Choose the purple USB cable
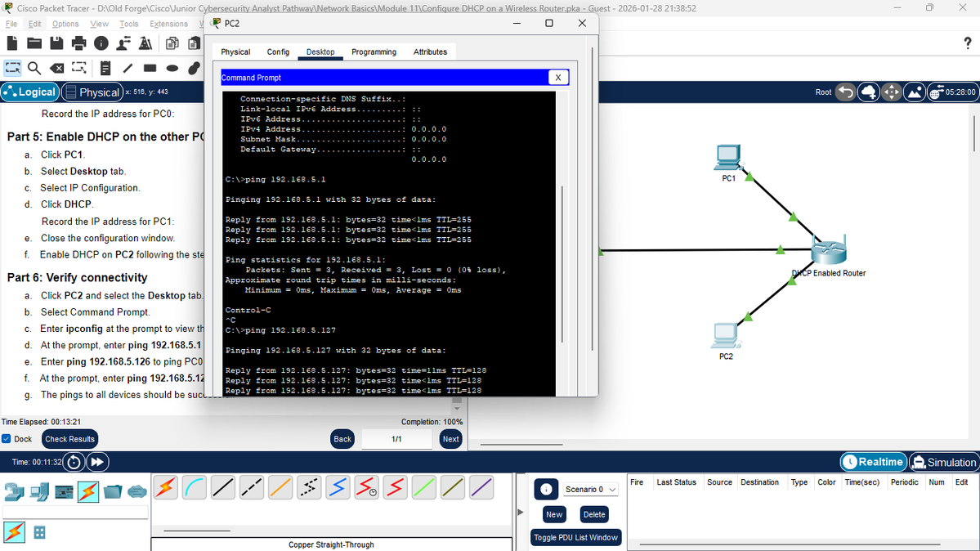Image resolution: width=980 pixels, height=551 pixels. [x=481, y=488]
